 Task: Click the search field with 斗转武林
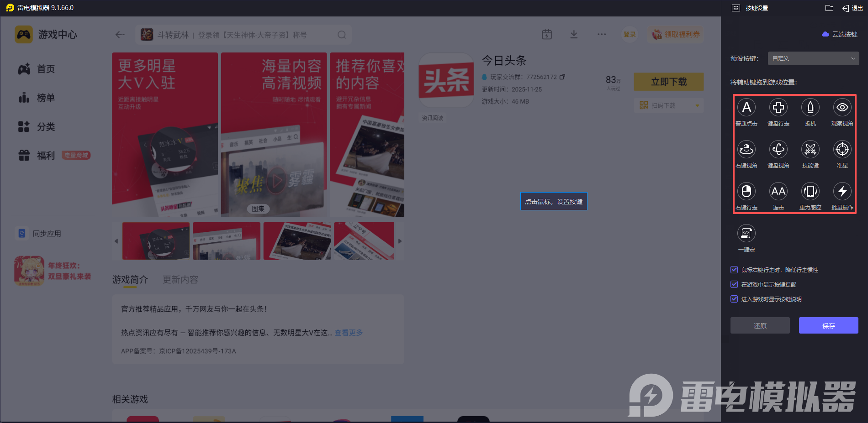[243, 35]
